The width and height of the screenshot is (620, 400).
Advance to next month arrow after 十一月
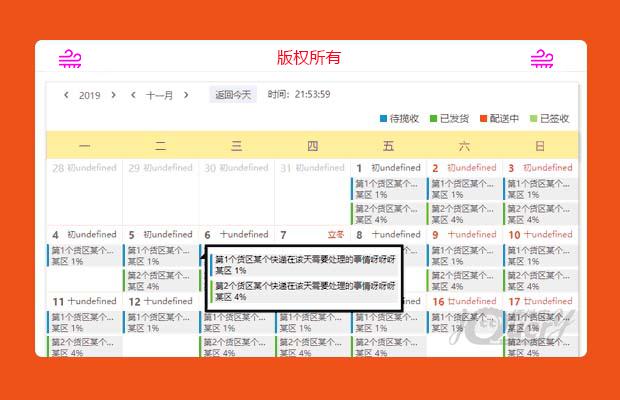pyautogui.click(x=186, y=96)
